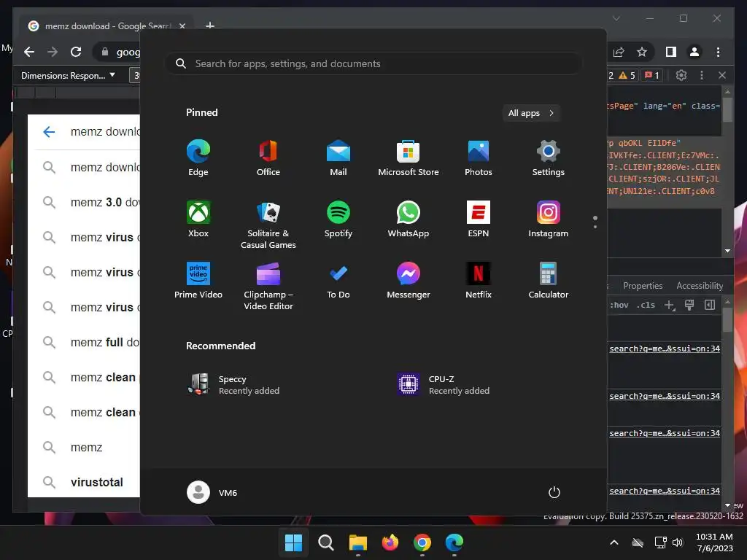Close the DevTools panel
The height and width of the screenshot is (560, 747).
[721, 75]
